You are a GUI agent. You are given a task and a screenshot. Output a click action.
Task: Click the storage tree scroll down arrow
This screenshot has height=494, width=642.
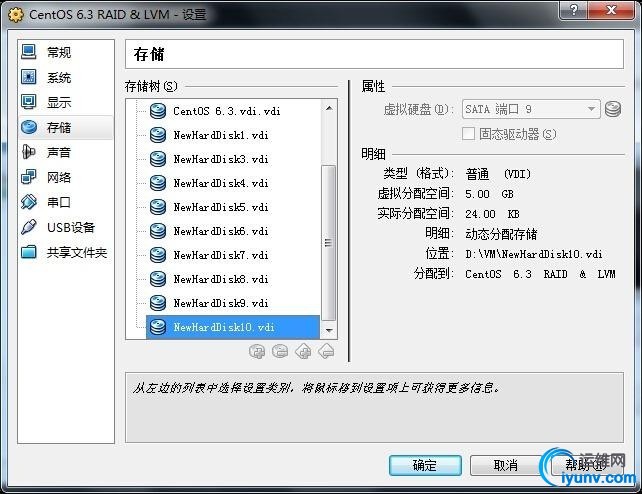[x=329, y=330]
